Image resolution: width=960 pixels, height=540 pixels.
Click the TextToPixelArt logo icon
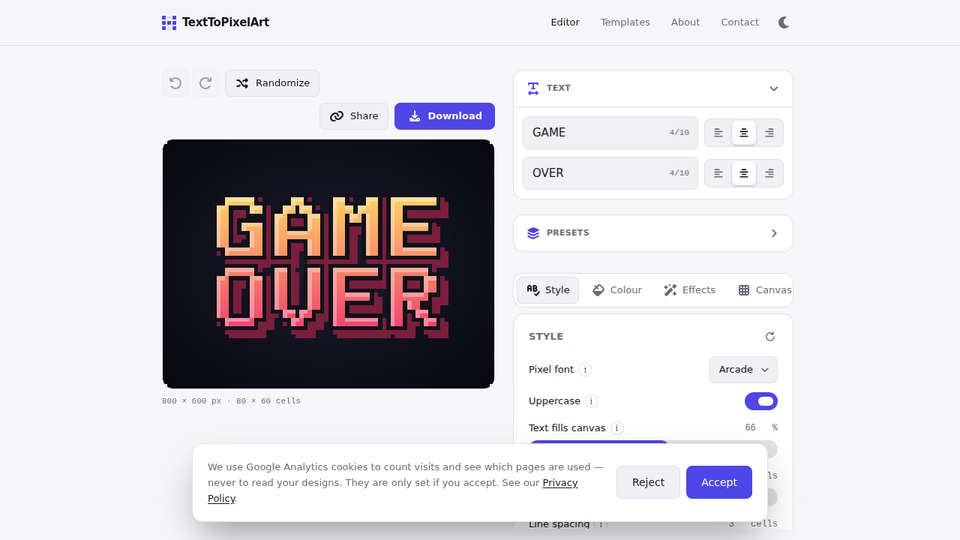click(169, 23)
